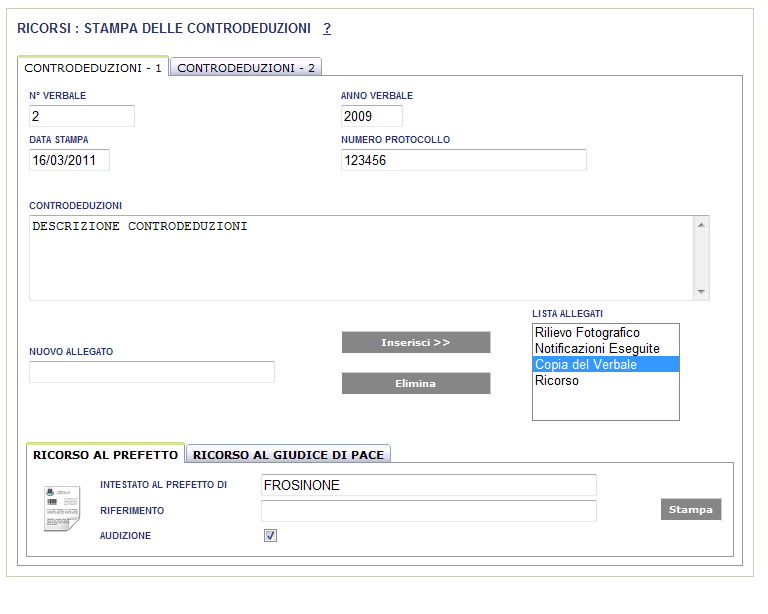Switch to Controdeduzioni - 2 tab
This screenshot has height=614, width=768.
[246, 68]
